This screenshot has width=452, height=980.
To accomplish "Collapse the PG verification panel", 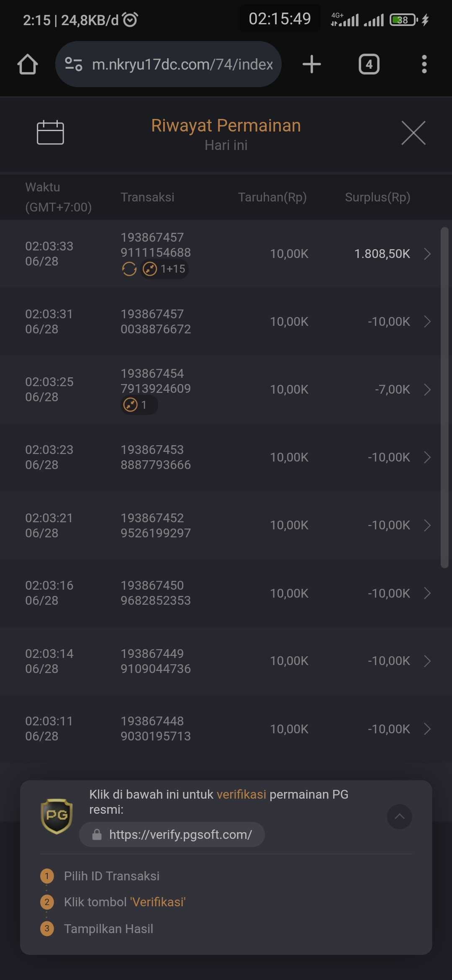I will [x=399, y=816].
